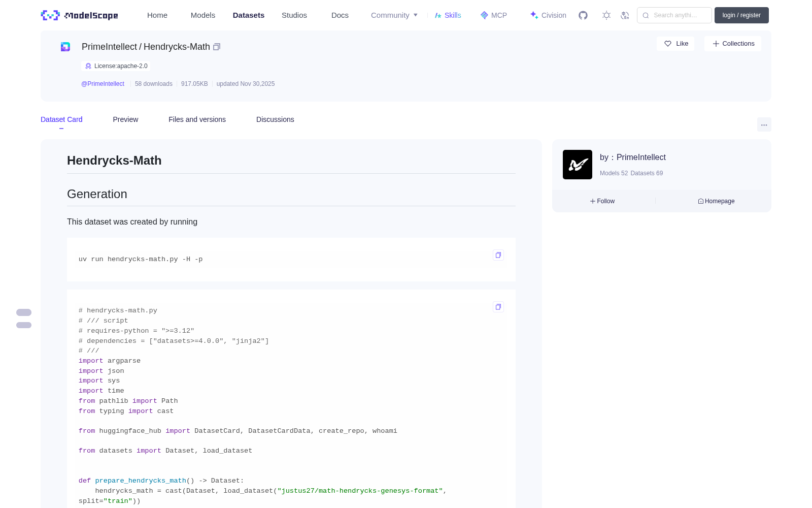Screen dimensions: 812x508
Task: Click the dataset avatar icon beside PrimeIntellect
Action: pos(65,47)
